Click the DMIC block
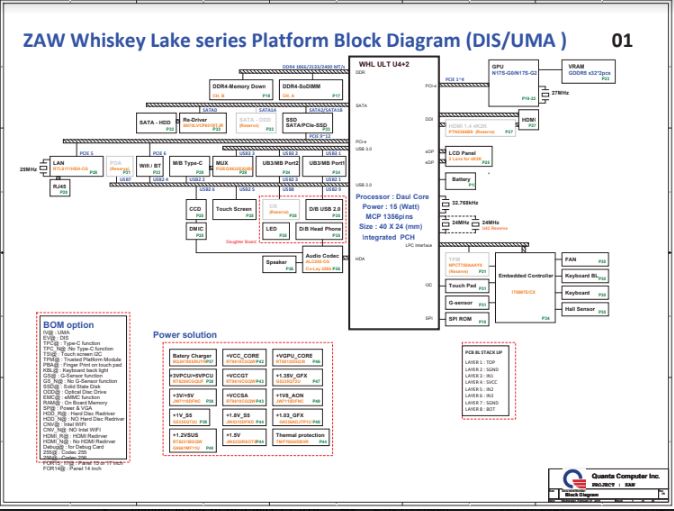Image resolution: width=674 pixels, height=511 pixels. click(196, 231)
